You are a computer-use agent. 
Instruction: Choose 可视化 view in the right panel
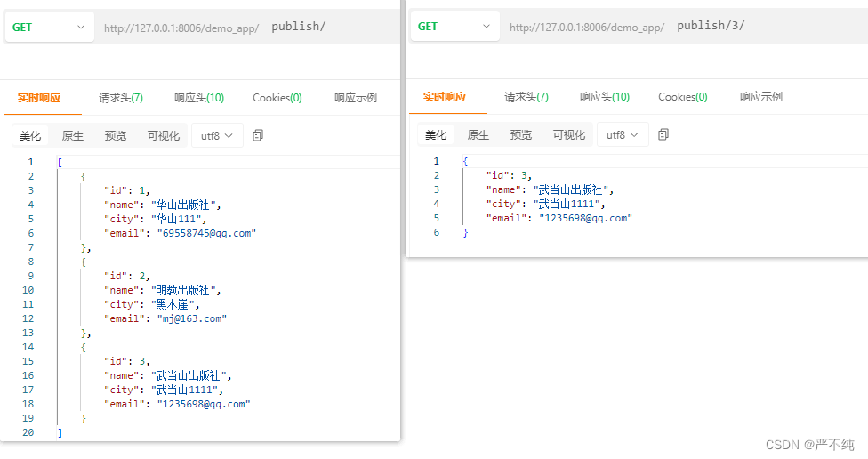tap(569, 134)
